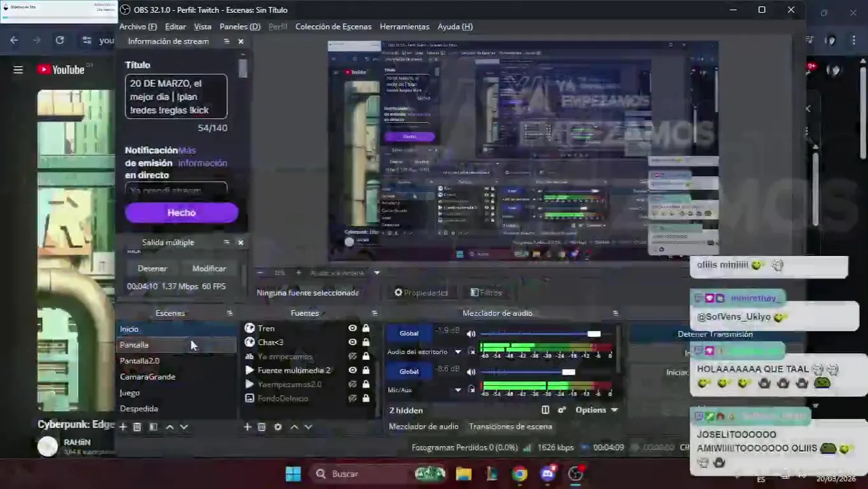The width and height of the screenshot is (868, 489).
Task: Delete the selected source with the trash icon
Action: [x=261, y=427]
